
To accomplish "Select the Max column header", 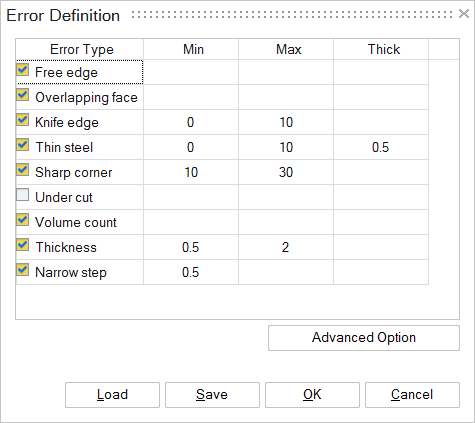I will click(286, 49).
